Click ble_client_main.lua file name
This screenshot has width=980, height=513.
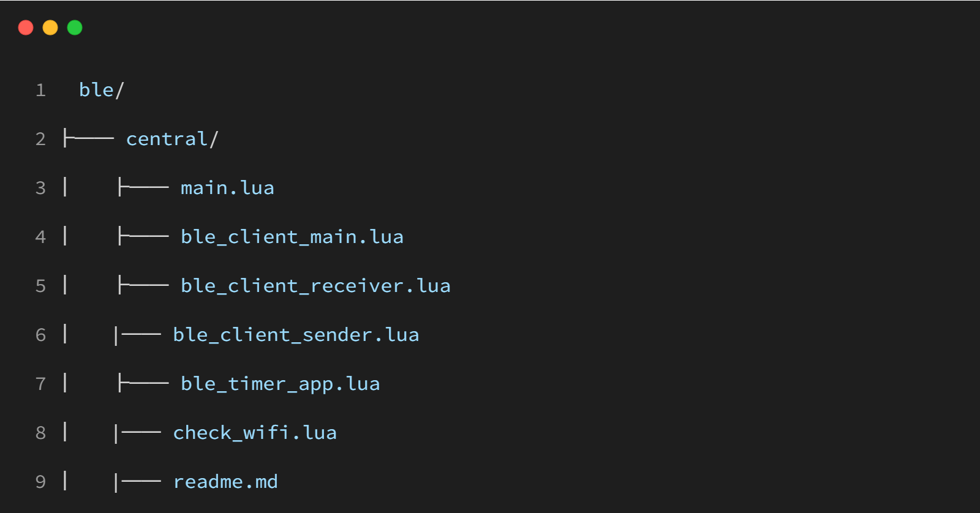(x=292, y=237)
